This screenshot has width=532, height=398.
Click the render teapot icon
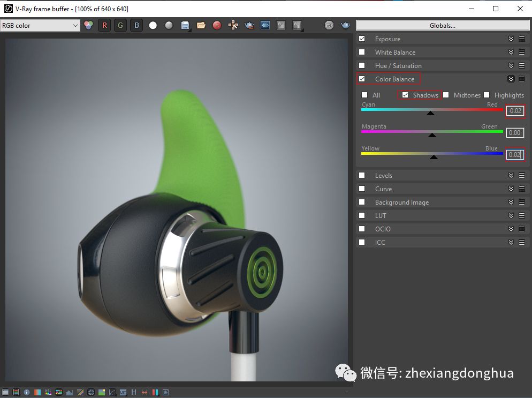345,26
